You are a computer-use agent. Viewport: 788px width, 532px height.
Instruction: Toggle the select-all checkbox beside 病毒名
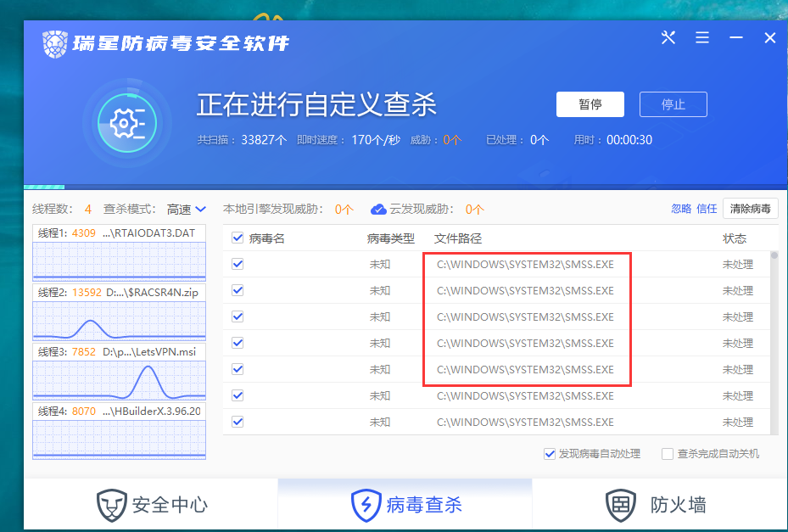point(238,238)
